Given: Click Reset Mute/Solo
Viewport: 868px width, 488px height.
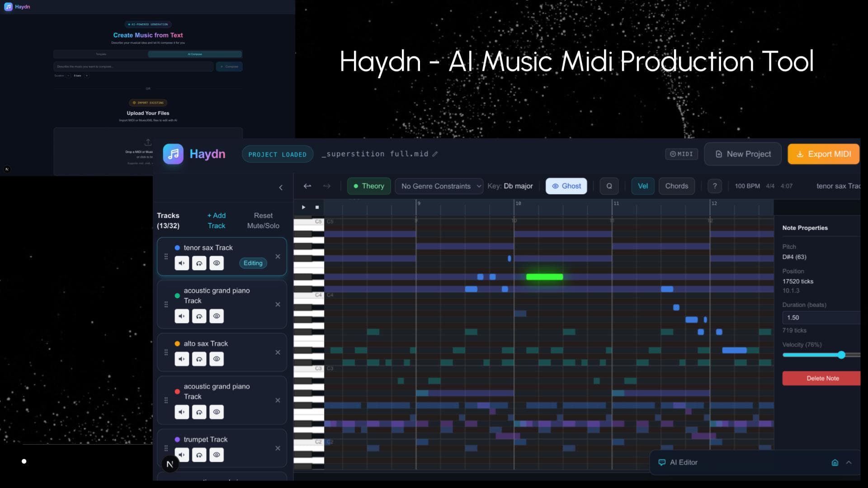Looking at the screenshot, I should (263, 221).
